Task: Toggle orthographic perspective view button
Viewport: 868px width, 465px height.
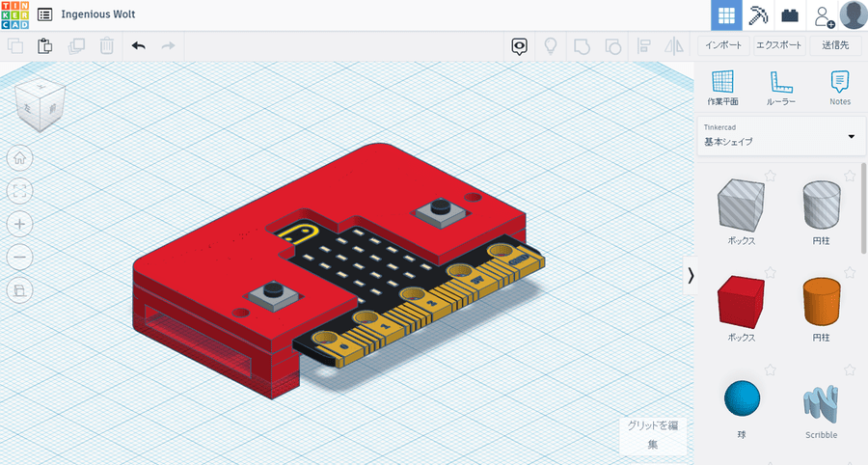Action: (19, 290)
